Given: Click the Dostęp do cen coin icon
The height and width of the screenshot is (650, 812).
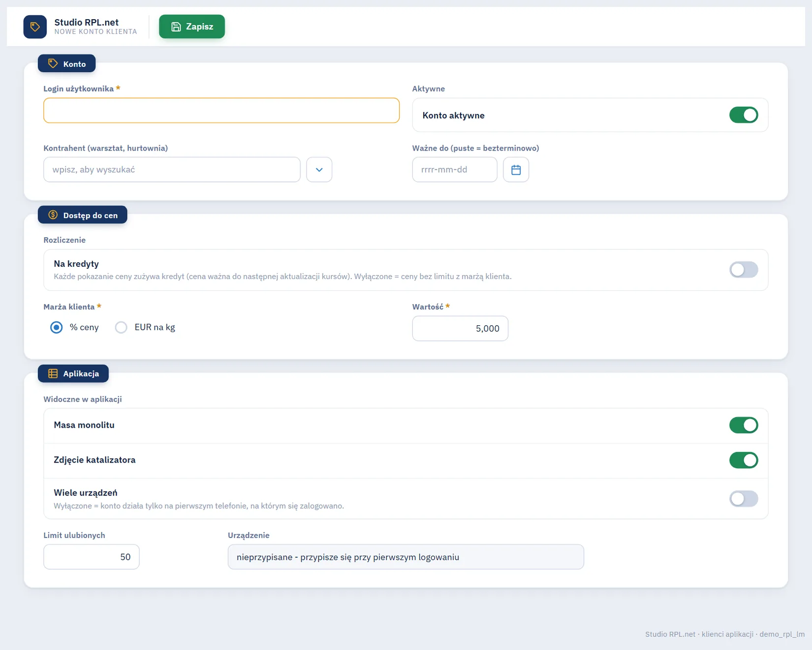Looking at the screenshot, I should [x=53, y=215].
